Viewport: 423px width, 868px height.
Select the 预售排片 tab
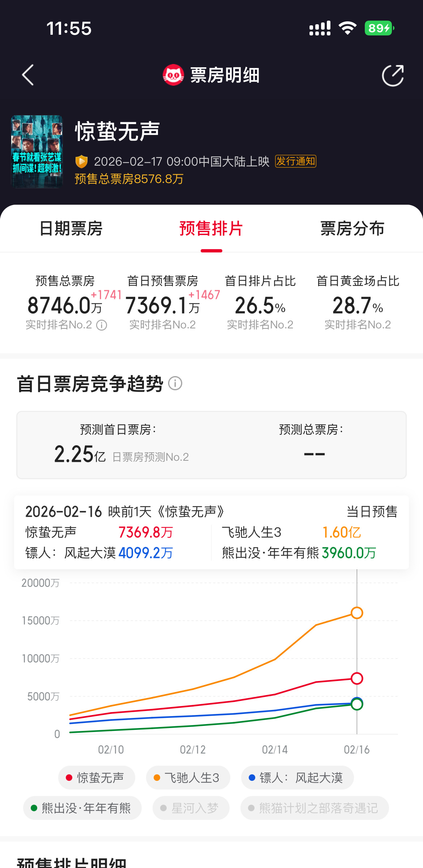coord(211,229)
